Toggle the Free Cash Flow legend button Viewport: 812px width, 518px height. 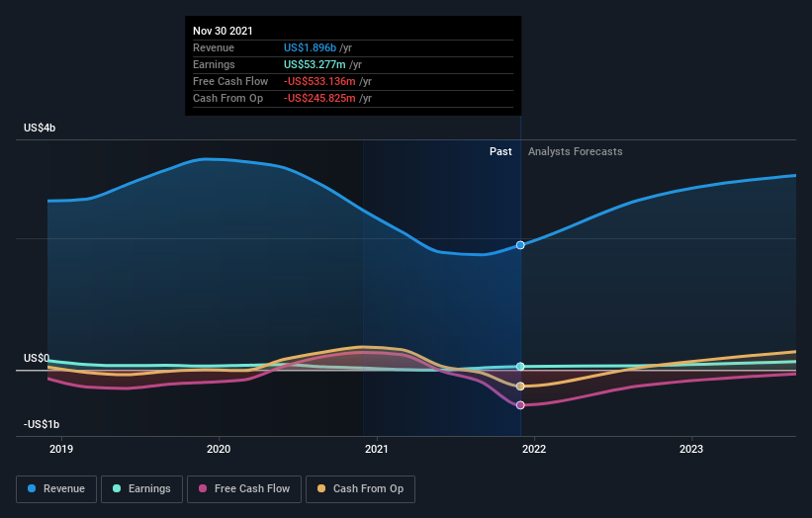pos(244,489)
